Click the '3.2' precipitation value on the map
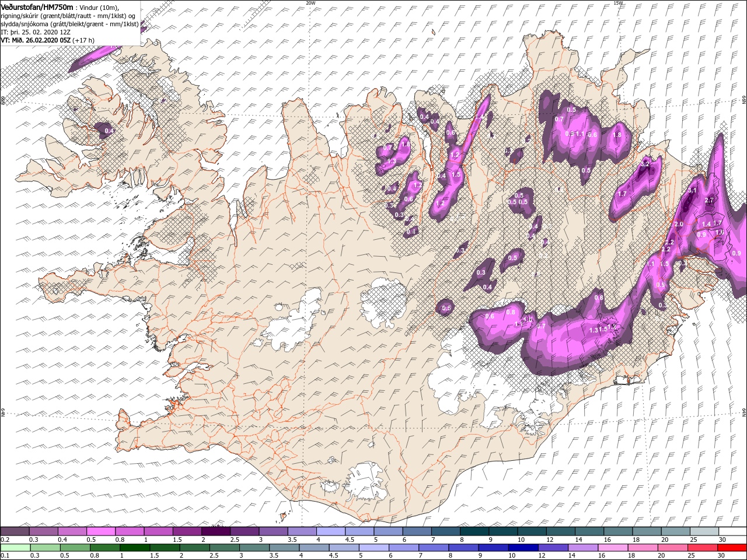 [645, 164]
